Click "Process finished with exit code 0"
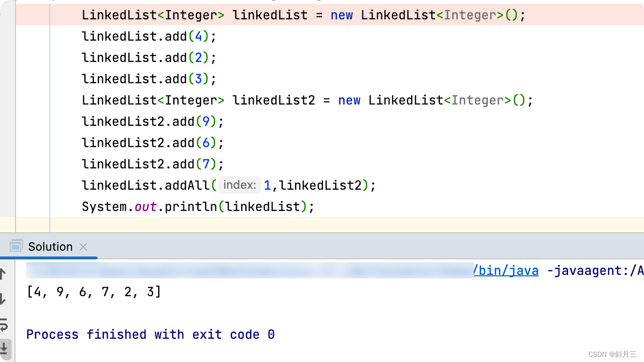The height and width of the screenshot is (362, 644). coord(150,334)
